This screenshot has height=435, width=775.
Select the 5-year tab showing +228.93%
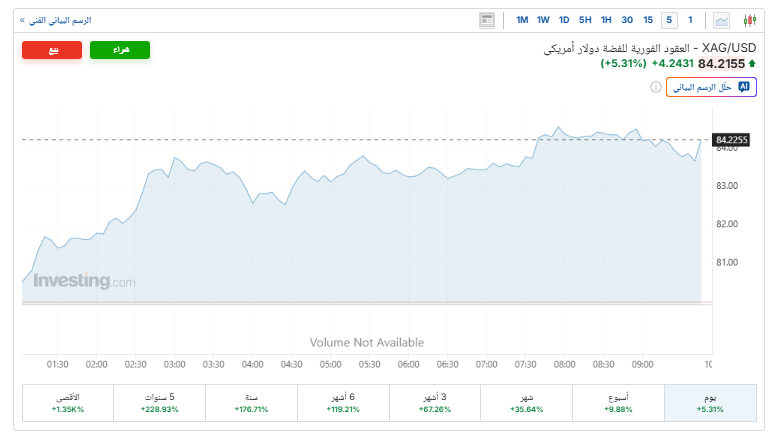tap(160, 403)
